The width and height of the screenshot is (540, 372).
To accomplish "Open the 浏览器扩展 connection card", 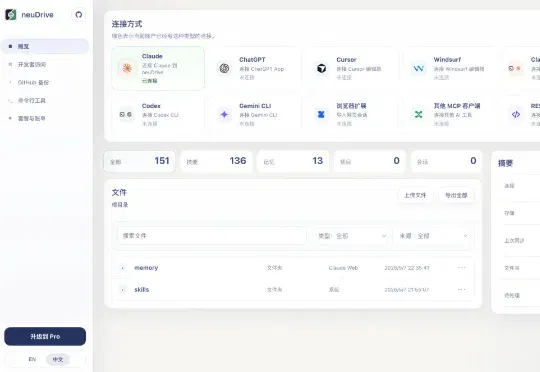I will (x=352, y=114).
